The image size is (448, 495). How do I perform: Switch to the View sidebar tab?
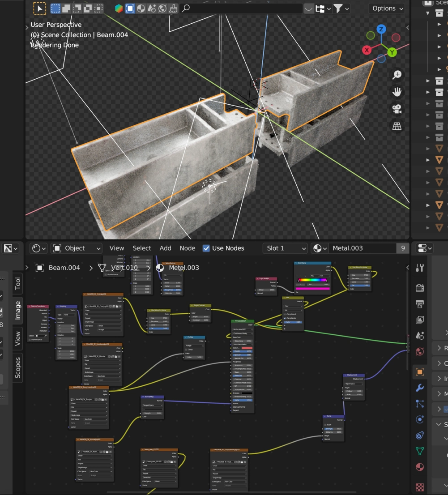(18, 338)
